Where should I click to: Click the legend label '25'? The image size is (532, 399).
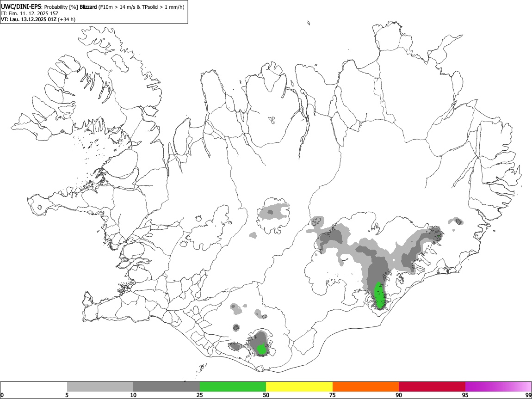pyautogui.click(x=200, y=395)
